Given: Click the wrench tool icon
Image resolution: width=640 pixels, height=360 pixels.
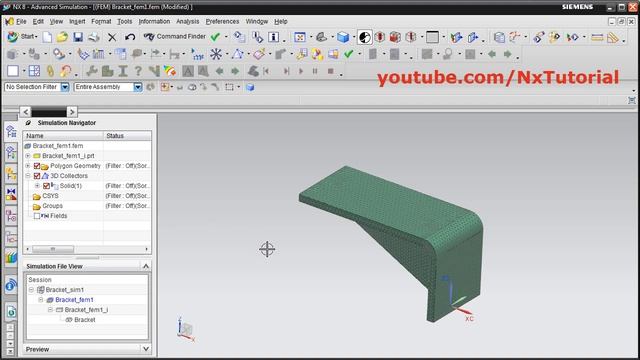Looking at the screenshot, I should tap(91, 71).
